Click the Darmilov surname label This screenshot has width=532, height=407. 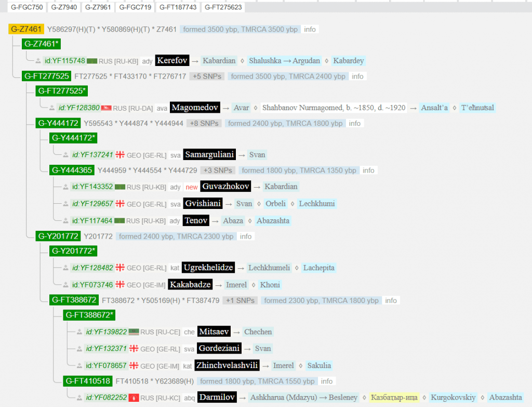coord(217,398)
